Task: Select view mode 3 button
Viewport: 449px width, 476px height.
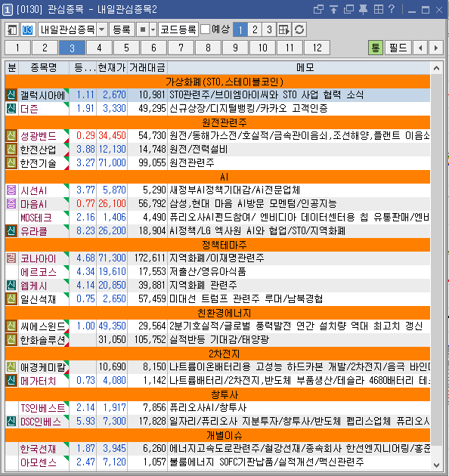Action: pos(269,29)
